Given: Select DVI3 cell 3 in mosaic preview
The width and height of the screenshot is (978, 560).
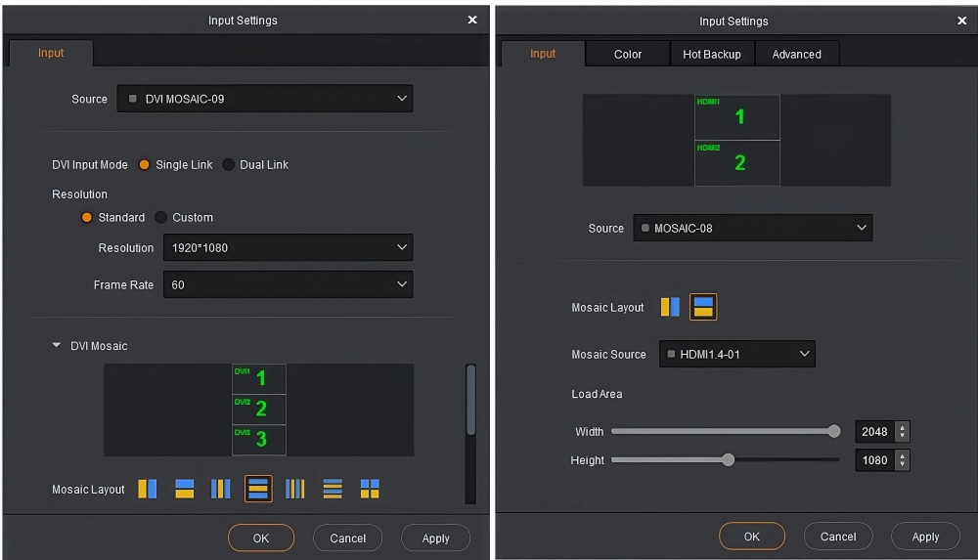Looking at the screenshot, I should click(259, 440).
